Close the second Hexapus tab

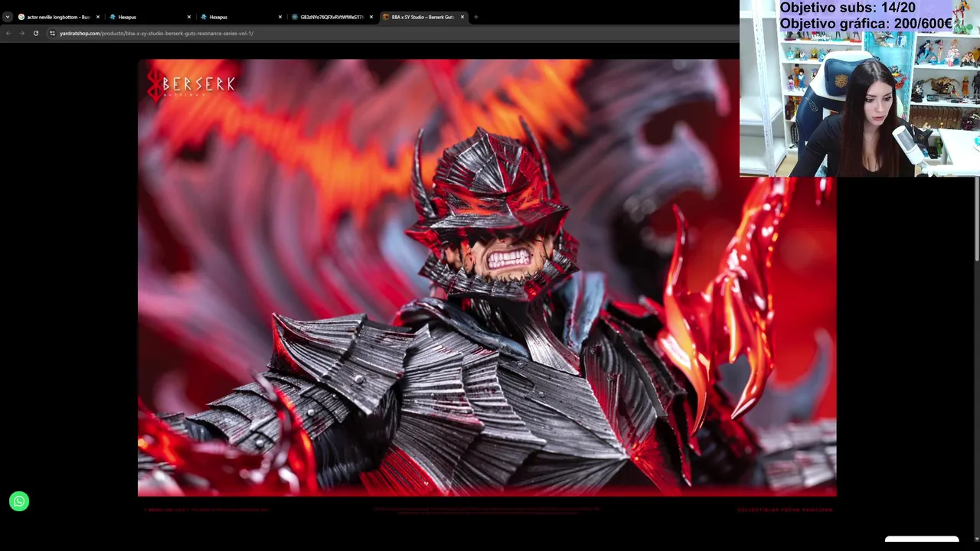pyautogui.click(x=279, y=17)
